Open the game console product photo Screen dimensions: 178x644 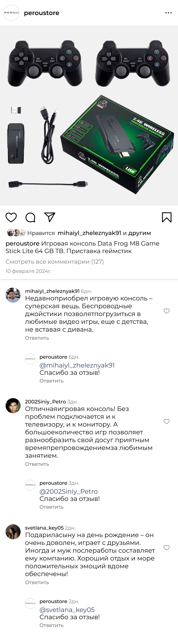[x=89, y=116]
